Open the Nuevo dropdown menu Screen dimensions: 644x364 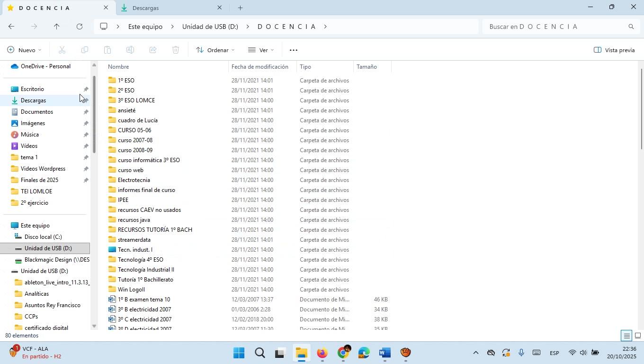pos(24,50)
